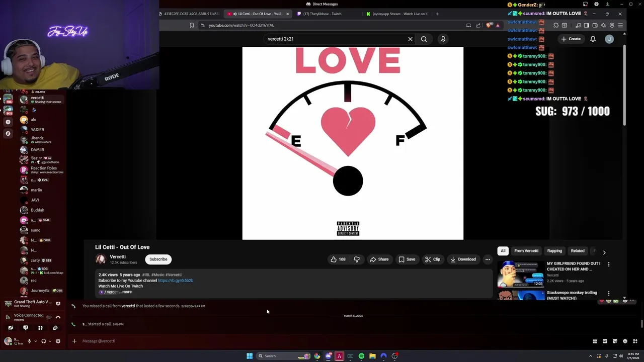Open Vercetti channel avatar
This screenshot has width=644, height=362.
(x=101, y=259)
